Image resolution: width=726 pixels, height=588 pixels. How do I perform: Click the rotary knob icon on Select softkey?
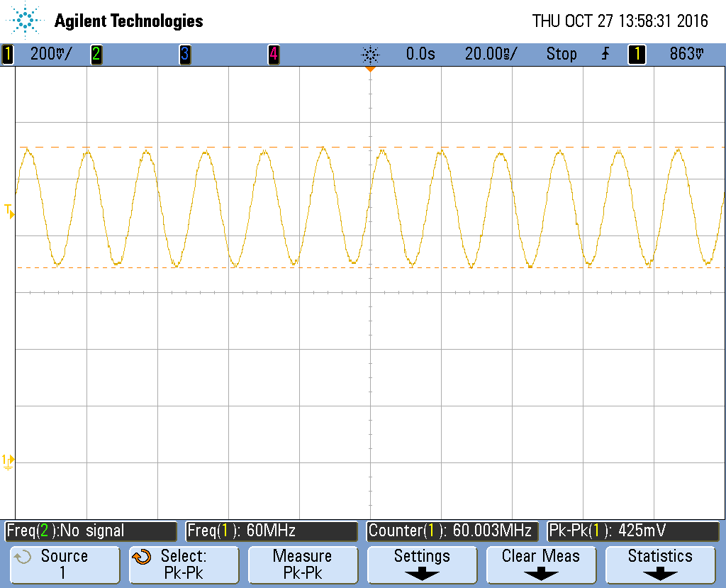tap(142, 557)
